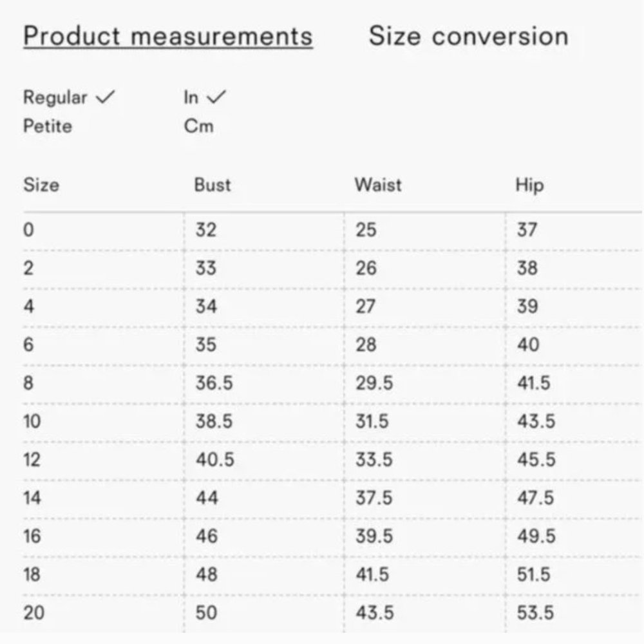This screenshot has height=644, width=644.
Task: Select the Regular fit option
Action: click(x=55, y=98)
